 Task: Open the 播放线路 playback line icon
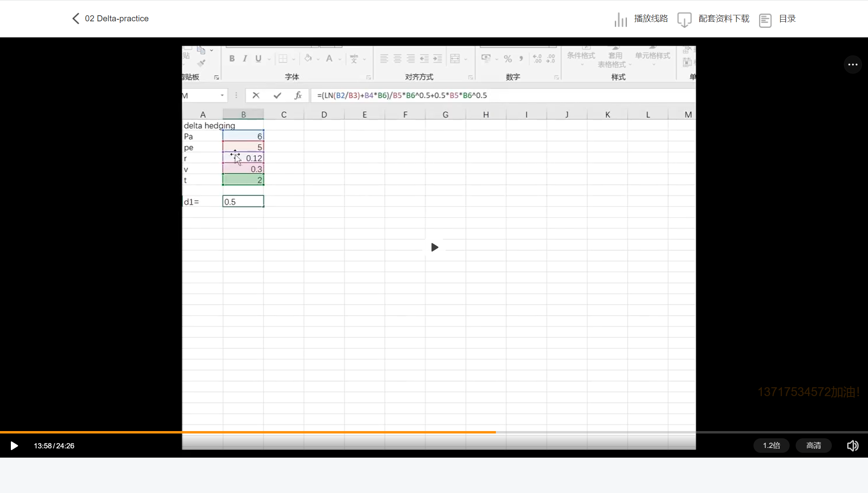click(620, 19)
